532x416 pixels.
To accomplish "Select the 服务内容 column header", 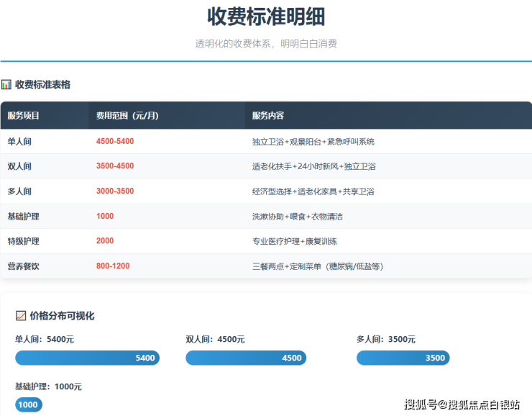I will (268, 116).
